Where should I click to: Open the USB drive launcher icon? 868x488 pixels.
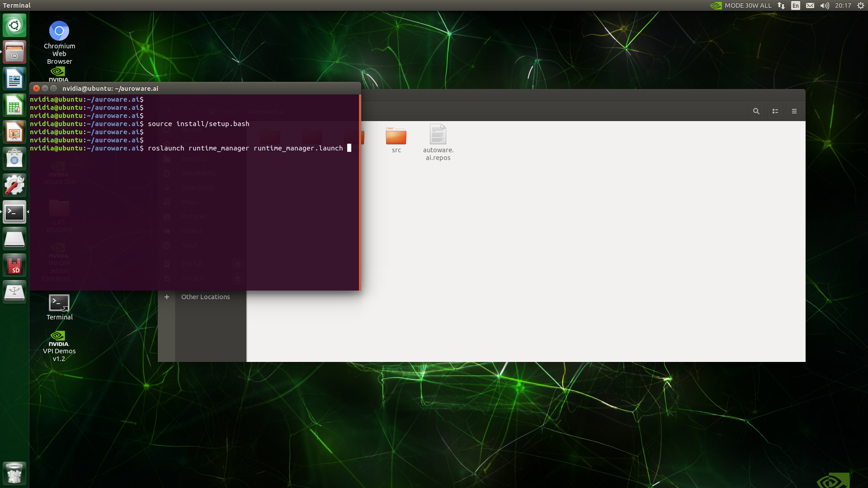pyautogui.click(x=14, y=292)
